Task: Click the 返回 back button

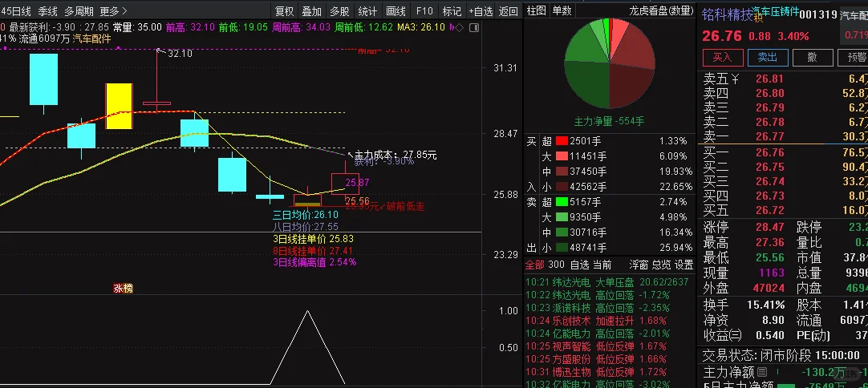Action: (508, 11)
